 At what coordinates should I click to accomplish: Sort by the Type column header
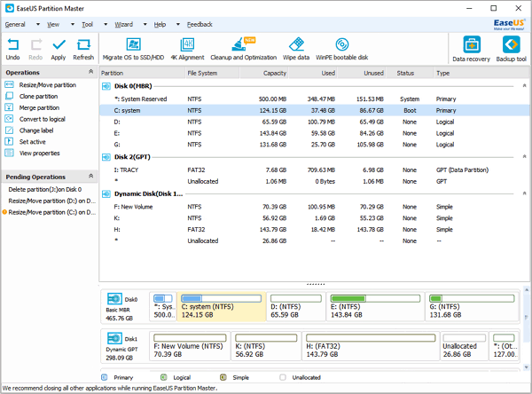pyautogui.click(x=481, y=73)
